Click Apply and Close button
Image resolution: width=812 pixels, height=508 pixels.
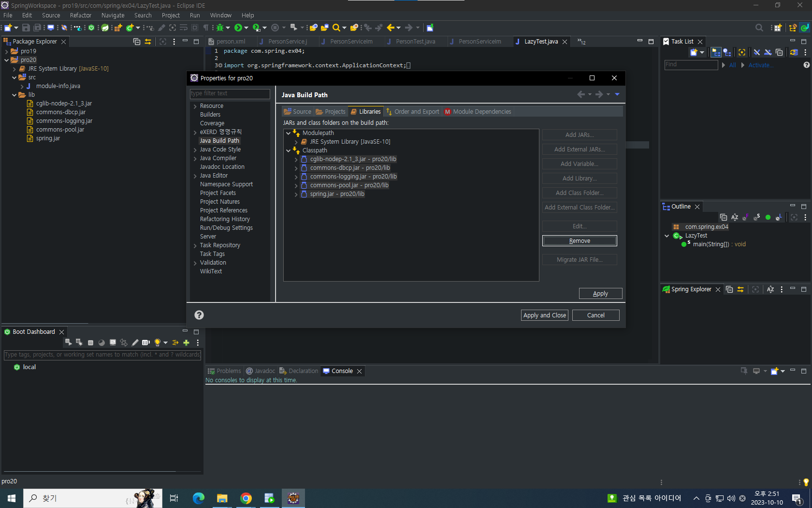click(x=545, y=315)
